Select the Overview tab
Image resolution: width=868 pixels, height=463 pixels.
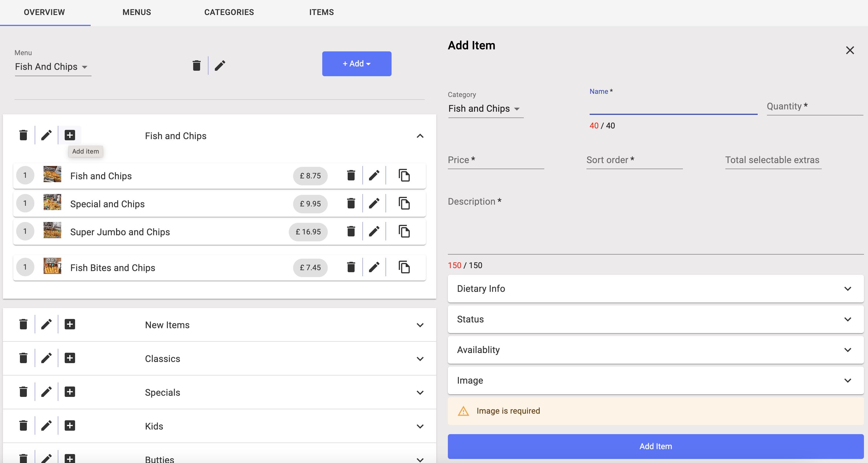click(x=44, y=12)
